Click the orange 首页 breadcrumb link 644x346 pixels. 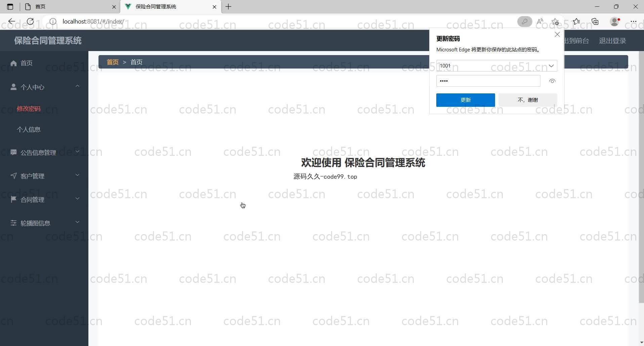pyautogui.click(x=113, y=62)
